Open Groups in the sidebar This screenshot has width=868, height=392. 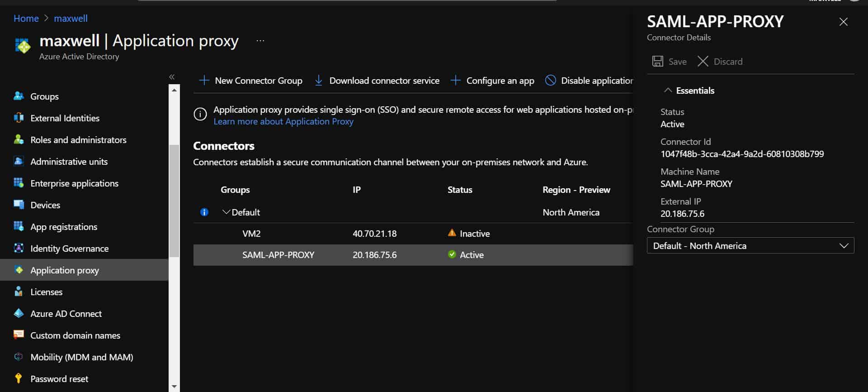44,96
